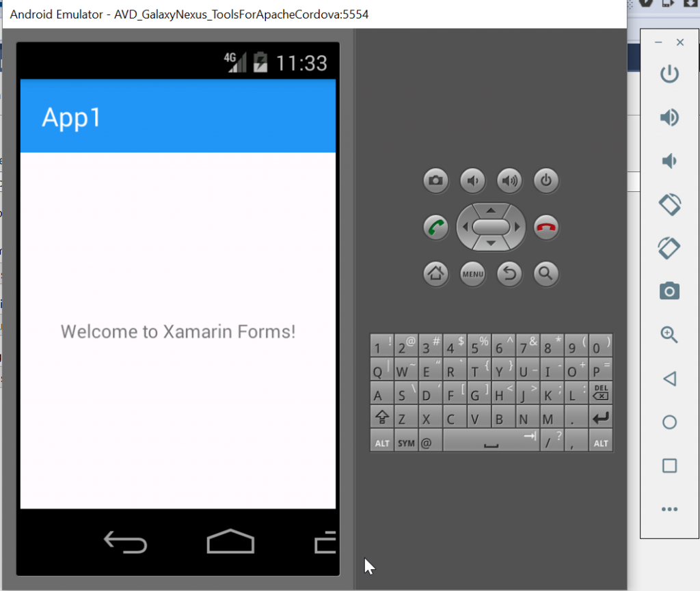Click the emulator camera hardware button
This screenshot has height=591, width=700.
coord(435,180)
